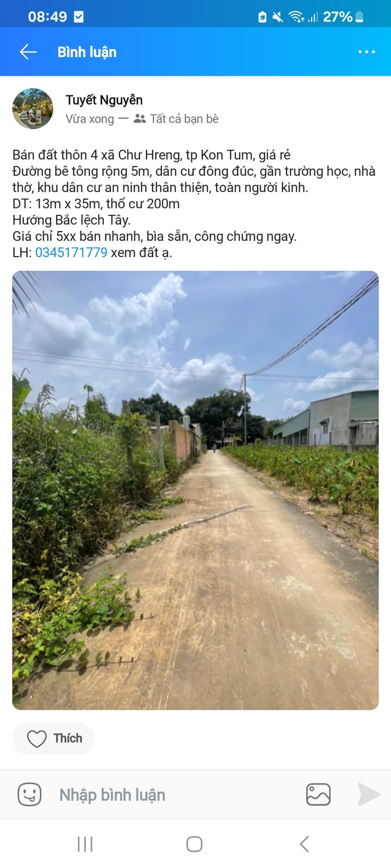Tap the back arrow in header
This screenshot has width=391, height=868.
(x=28, y=52)
